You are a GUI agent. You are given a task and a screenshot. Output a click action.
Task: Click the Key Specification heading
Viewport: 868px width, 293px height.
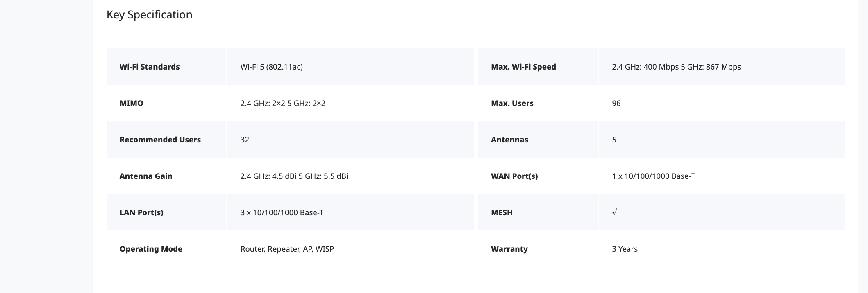point(149,15)
